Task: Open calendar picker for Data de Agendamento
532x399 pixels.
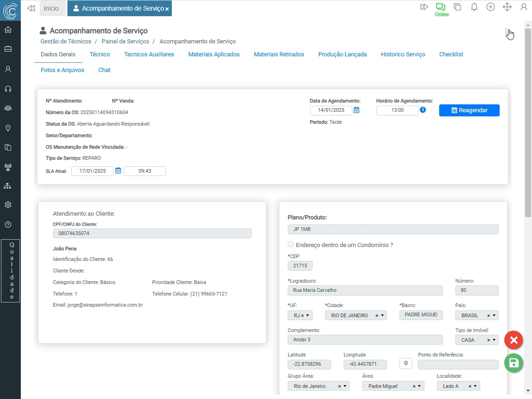Action: (357, 110)
